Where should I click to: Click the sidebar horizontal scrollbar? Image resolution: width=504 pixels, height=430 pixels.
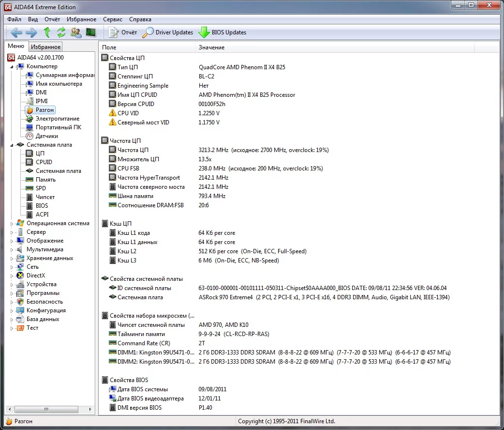coord(47,409)
